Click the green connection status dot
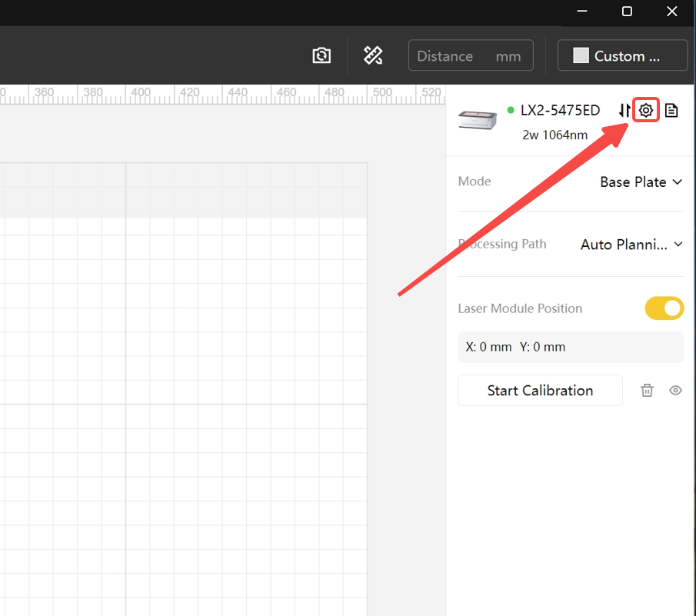The image size is (696, 616). (509, 109)
